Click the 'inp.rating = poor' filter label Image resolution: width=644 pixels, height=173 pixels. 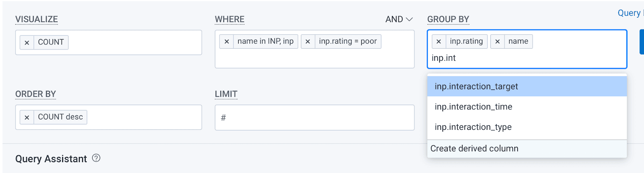(x=348, y=42)
